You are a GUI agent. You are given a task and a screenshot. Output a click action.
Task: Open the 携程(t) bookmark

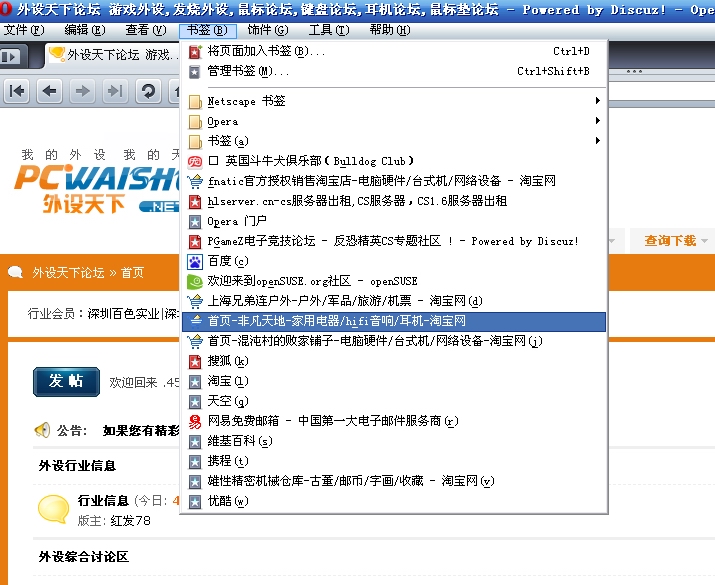[x=394, y=461]
